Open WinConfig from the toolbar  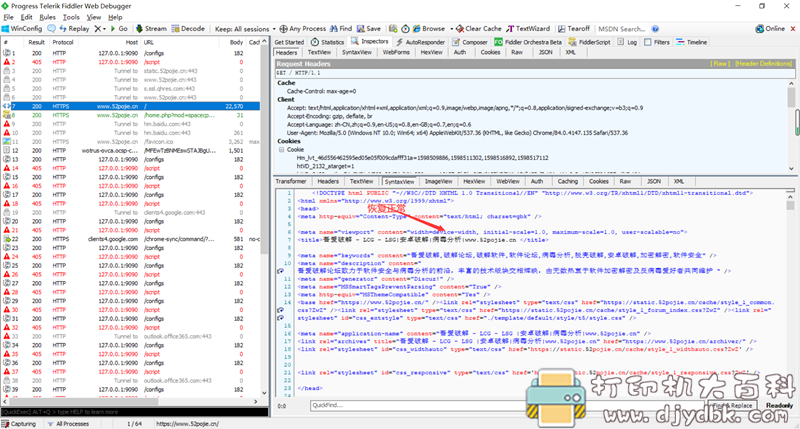(22, 29)
